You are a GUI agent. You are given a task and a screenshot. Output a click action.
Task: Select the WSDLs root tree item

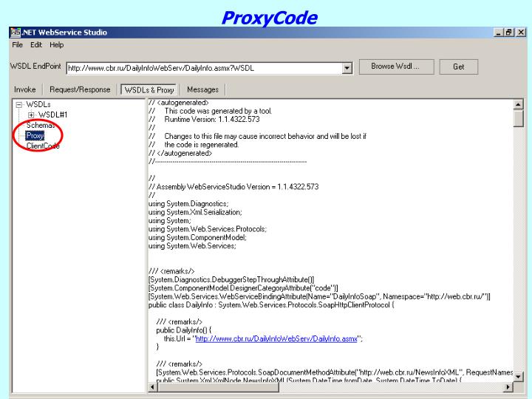[38, 104]
